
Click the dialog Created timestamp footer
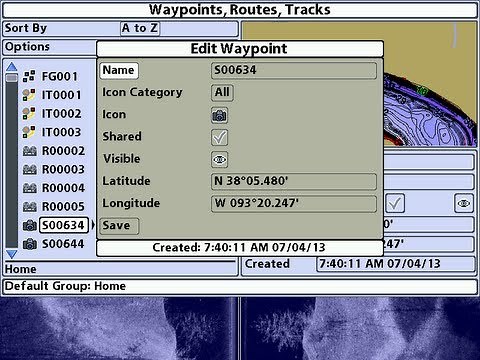coord(240,248)
